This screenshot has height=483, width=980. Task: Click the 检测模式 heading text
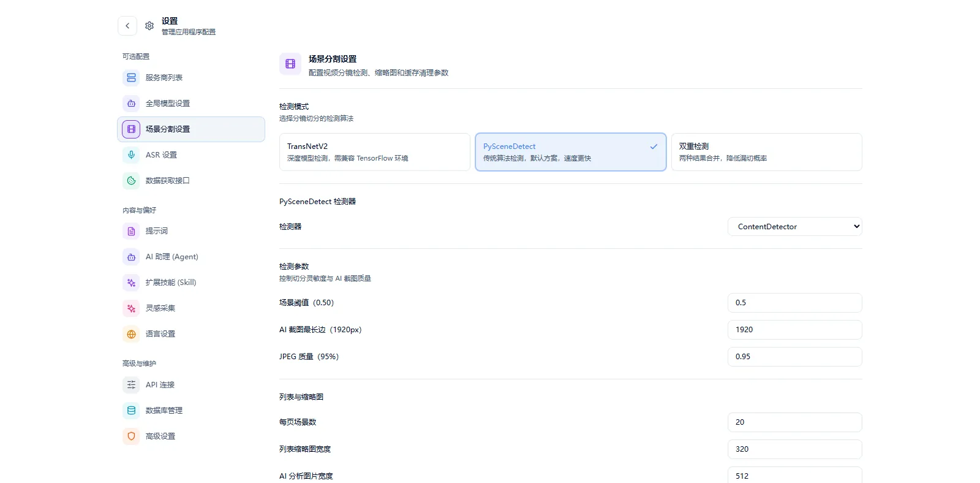click(294, 107)
